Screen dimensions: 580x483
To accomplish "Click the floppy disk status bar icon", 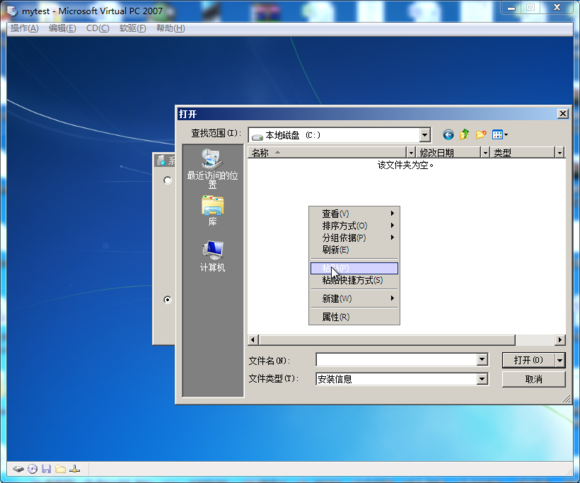I will click(46, 469).
